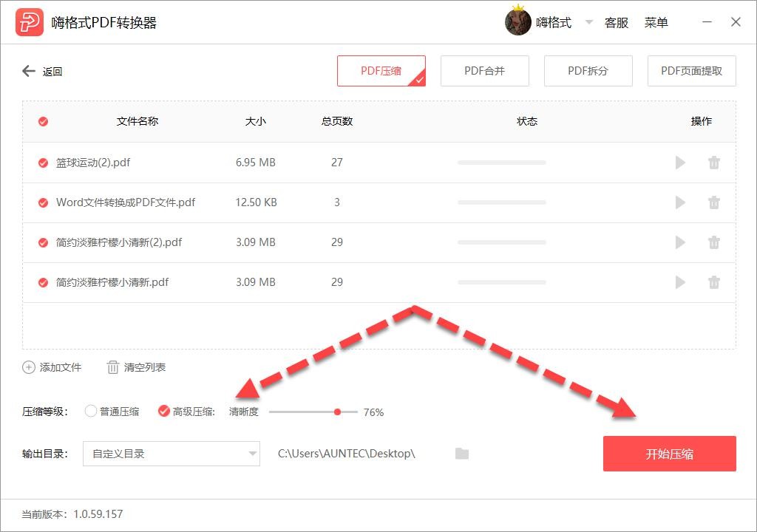Remove 简约淡雅柠檬小清新.pdf with trash icon
The image size is (757, 532).
coord(714,282)
